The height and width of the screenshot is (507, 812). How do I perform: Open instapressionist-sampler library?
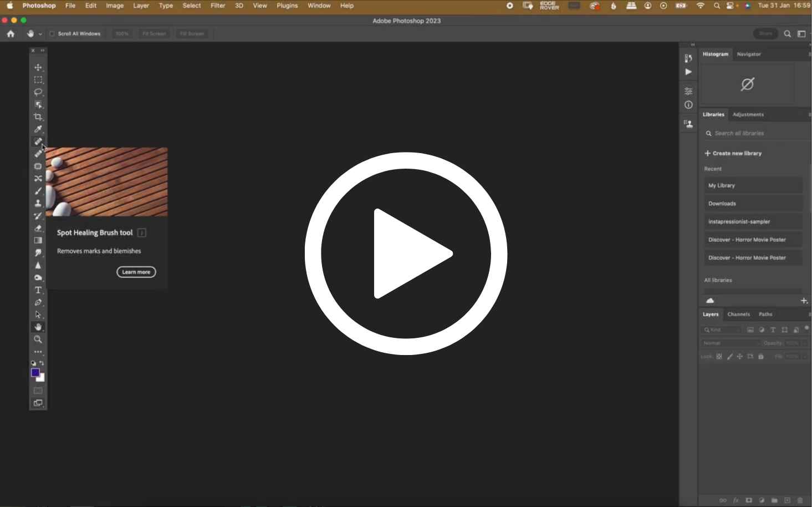pyautogui.click(x=753, y=222)
